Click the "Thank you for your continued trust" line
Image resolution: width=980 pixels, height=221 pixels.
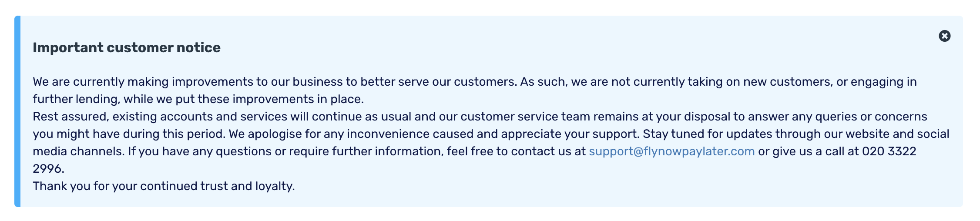(x=164, y=186)
